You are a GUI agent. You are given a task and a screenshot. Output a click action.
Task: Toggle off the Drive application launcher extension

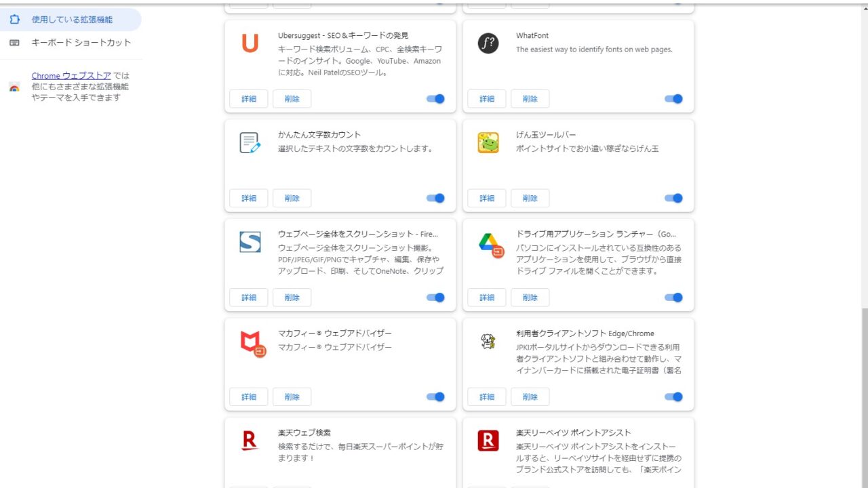coord(673,298)
